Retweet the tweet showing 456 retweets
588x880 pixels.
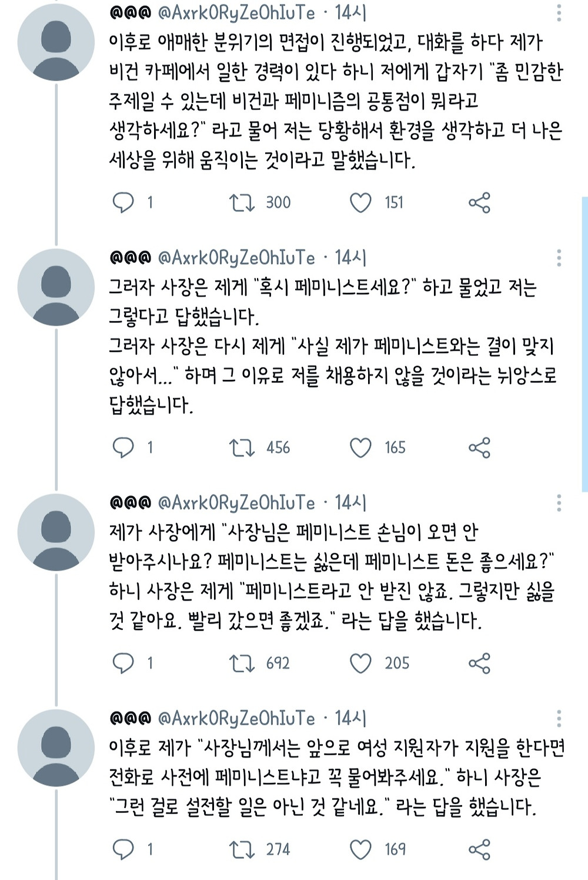(x=241, y=448)
